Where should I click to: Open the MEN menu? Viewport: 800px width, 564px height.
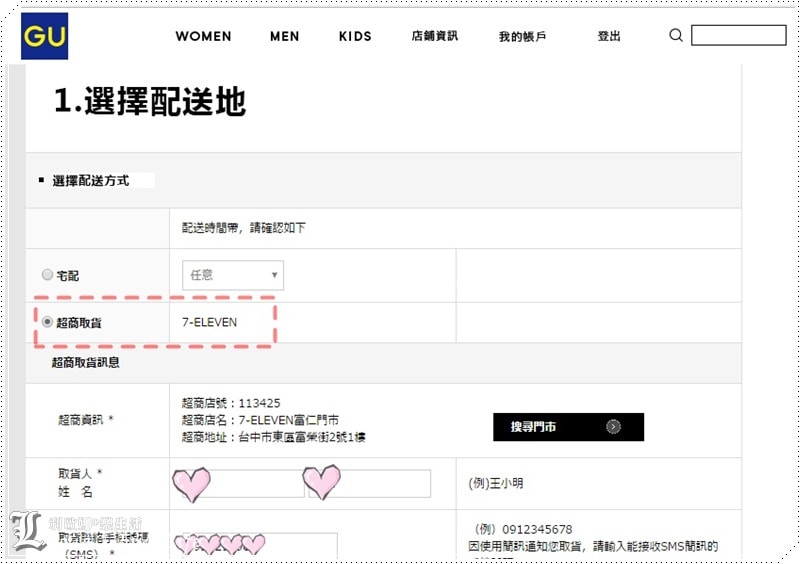(284, 36)
